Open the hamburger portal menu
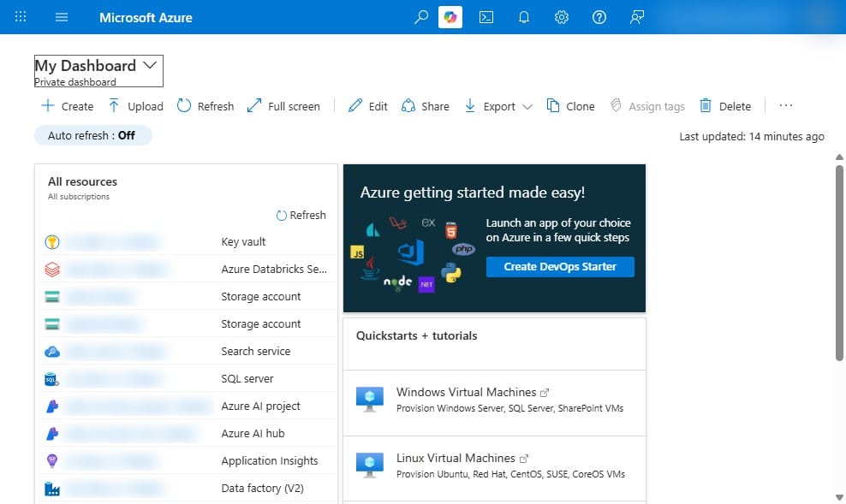This screenshot has height=504, width=846. tap(62, 17)
